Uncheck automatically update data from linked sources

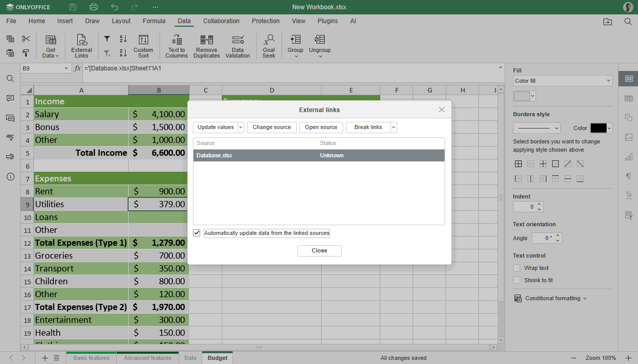point(197,233)
